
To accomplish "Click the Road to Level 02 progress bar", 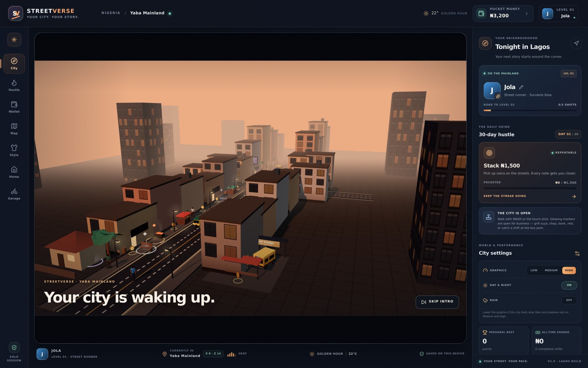I will [530, 110].
